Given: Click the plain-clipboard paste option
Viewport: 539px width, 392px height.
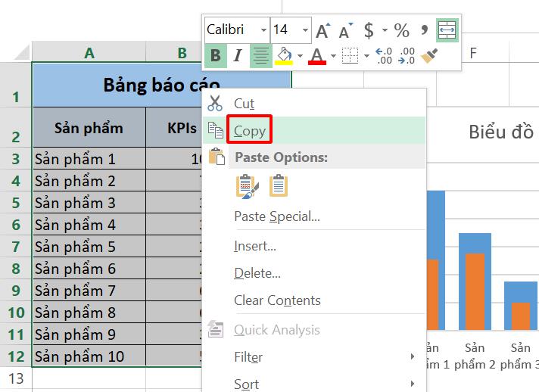Looking at the screenshot, I should click(x=279, y=186).
